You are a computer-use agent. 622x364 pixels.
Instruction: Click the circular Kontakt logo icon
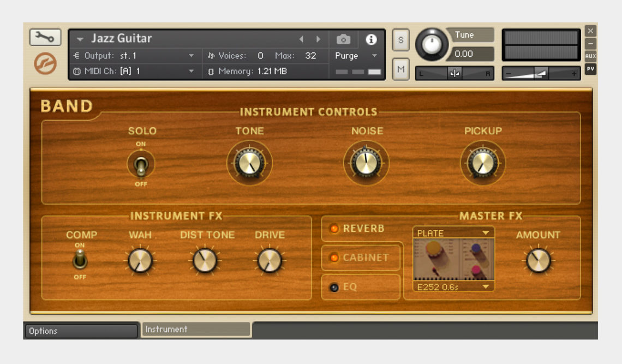45,63
